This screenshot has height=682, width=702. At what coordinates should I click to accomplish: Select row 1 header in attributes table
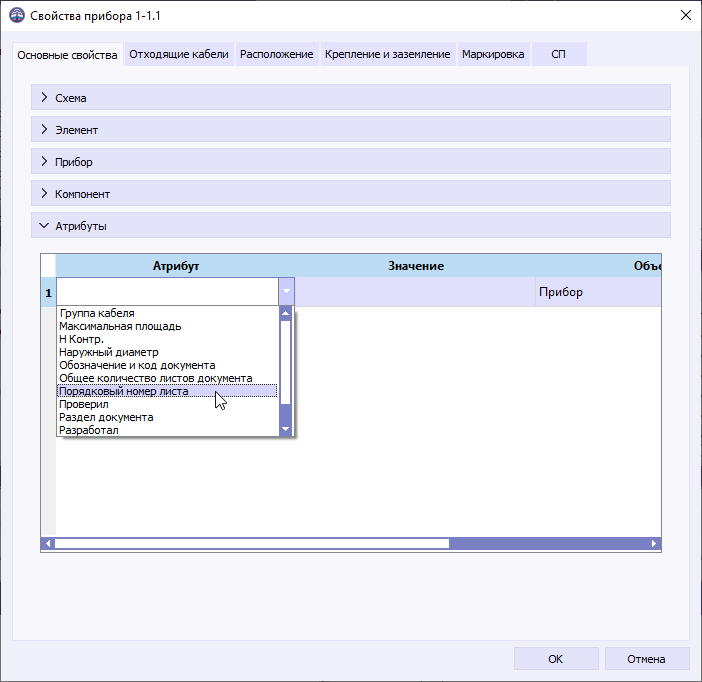pyautogui.click(x=48, y=292)
